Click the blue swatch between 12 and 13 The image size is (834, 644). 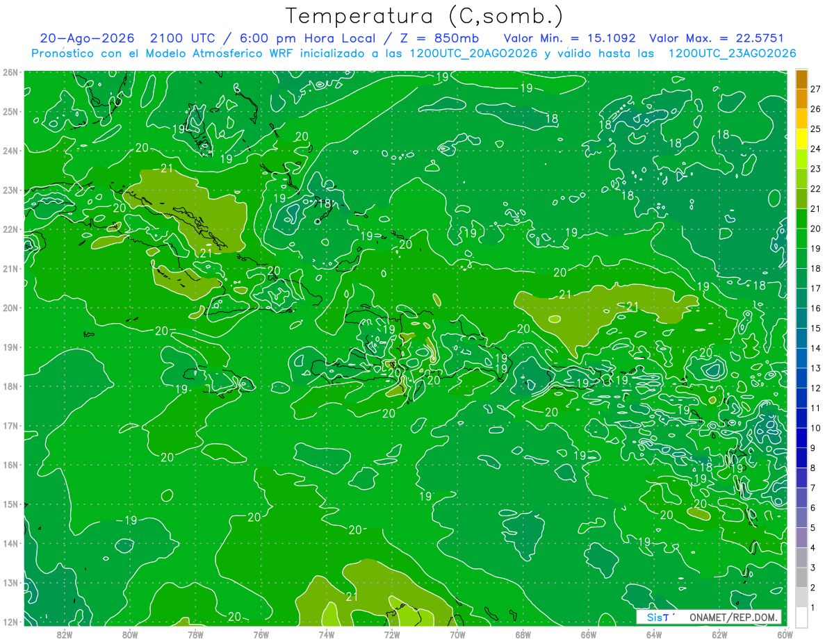pyautogui.click(x=801, y=378)
